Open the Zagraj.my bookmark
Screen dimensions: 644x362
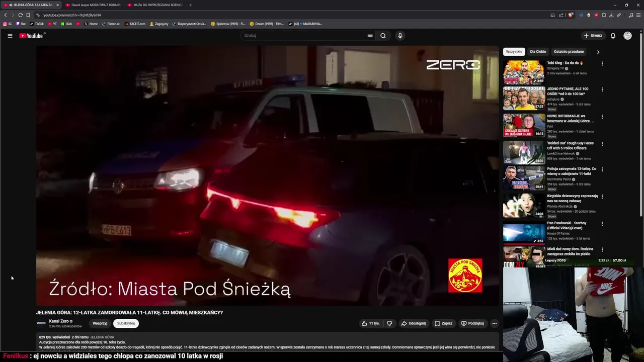coord(159,24)
